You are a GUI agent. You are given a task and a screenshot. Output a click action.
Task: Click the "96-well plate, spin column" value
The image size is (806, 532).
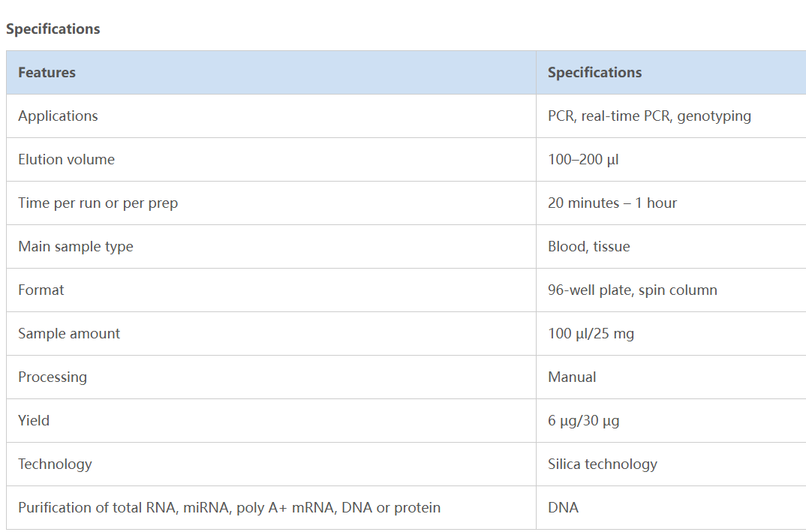click(x=632, y=290)
